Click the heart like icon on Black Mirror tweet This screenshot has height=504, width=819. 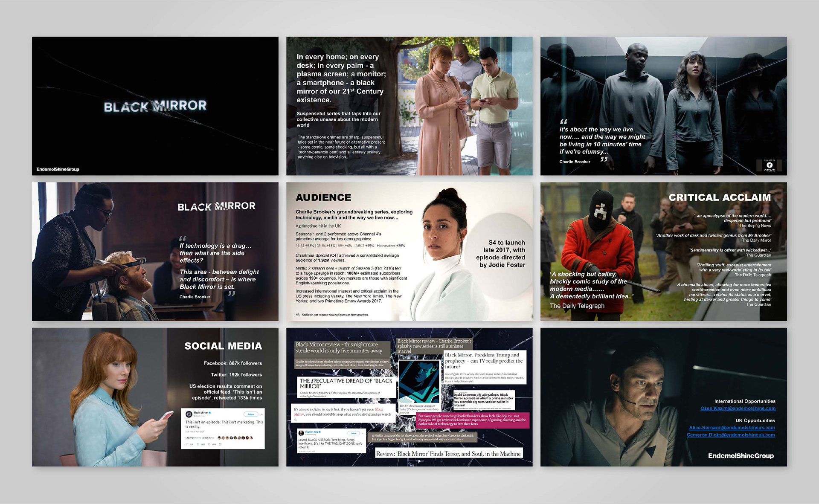209,444
